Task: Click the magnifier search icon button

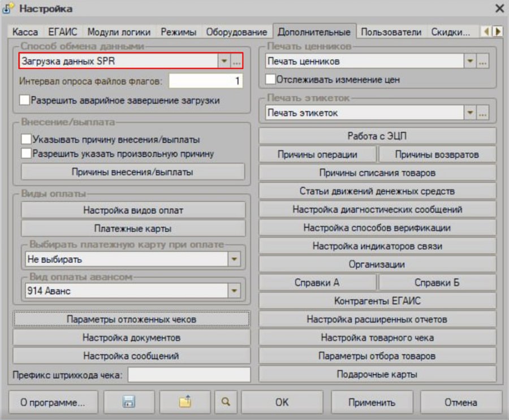Action: 226,402
